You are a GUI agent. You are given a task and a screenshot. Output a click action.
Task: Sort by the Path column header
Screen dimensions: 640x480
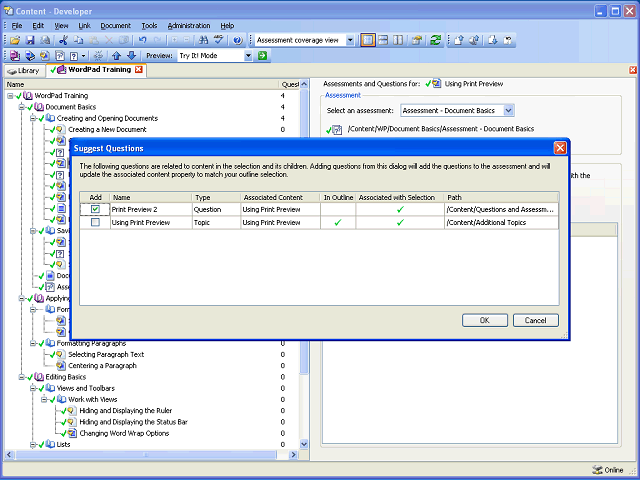pos(501,197)
